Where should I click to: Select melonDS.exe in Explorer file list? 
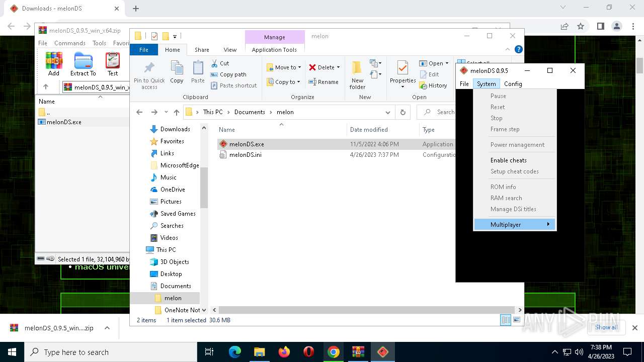tap(336, 144)
